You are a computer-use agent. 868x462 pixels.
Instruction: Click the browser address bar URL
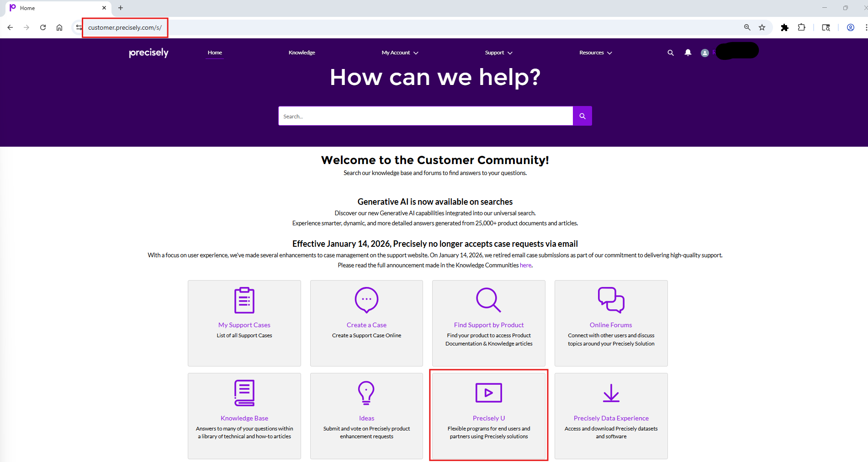125,27
